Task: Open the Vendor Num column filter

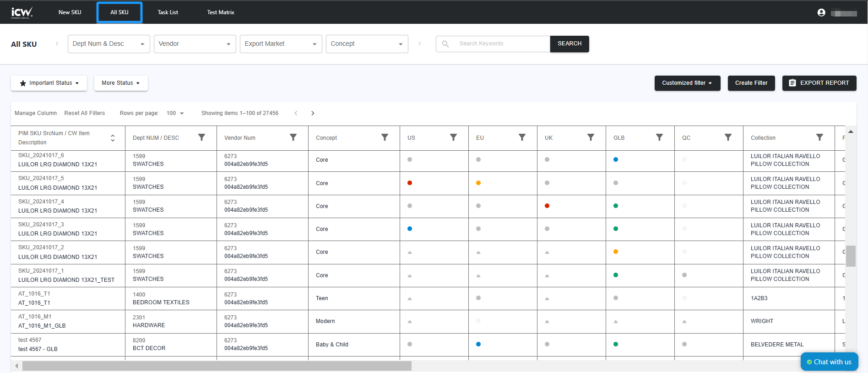Action: (293, 137)
